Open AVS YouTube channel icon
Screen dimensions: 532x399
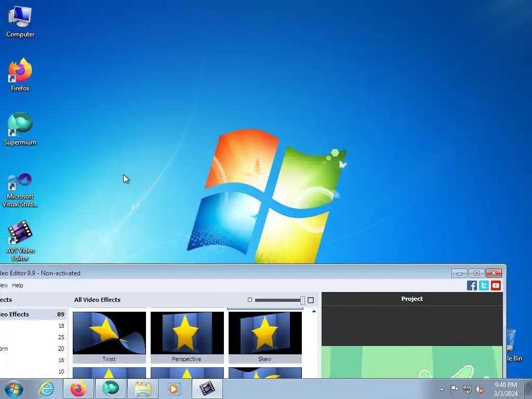(x=496, y=285)
